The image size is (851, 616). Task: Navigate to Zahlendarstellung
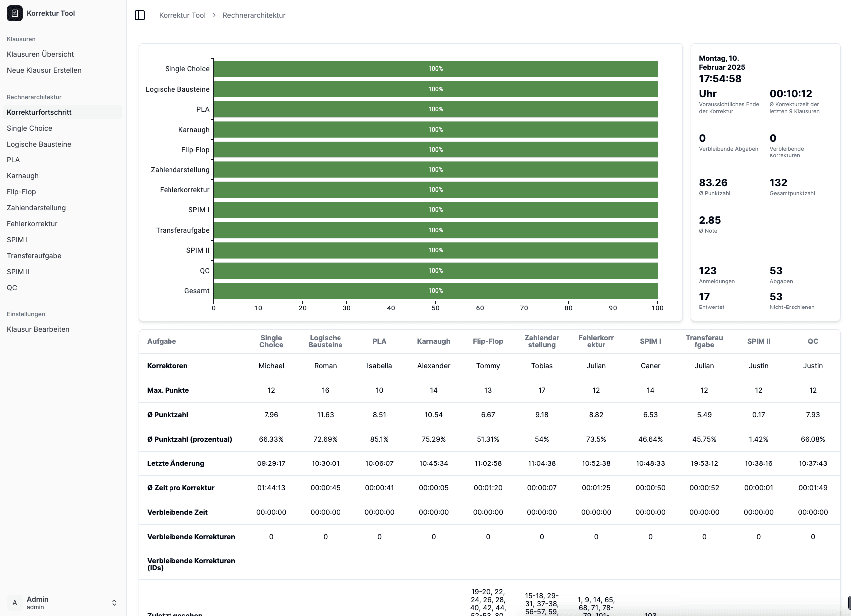pyautogui.click(x=36, y=208)
